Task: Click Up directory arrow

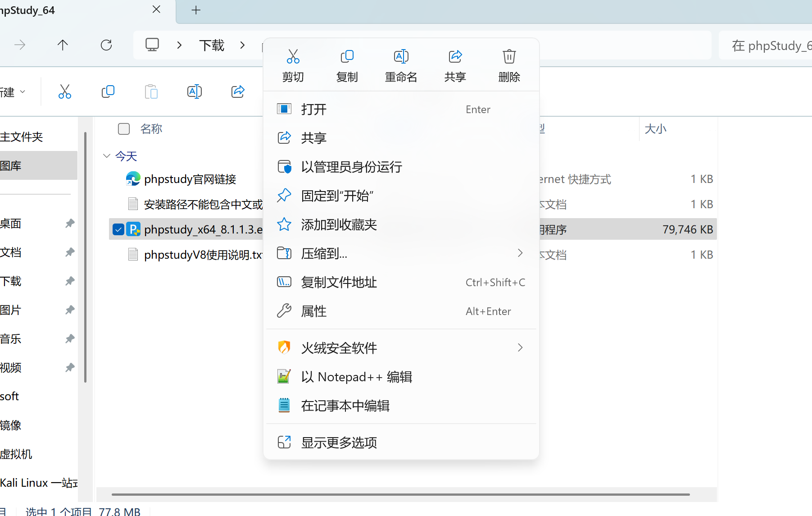Action: click(x=63, y=45)
